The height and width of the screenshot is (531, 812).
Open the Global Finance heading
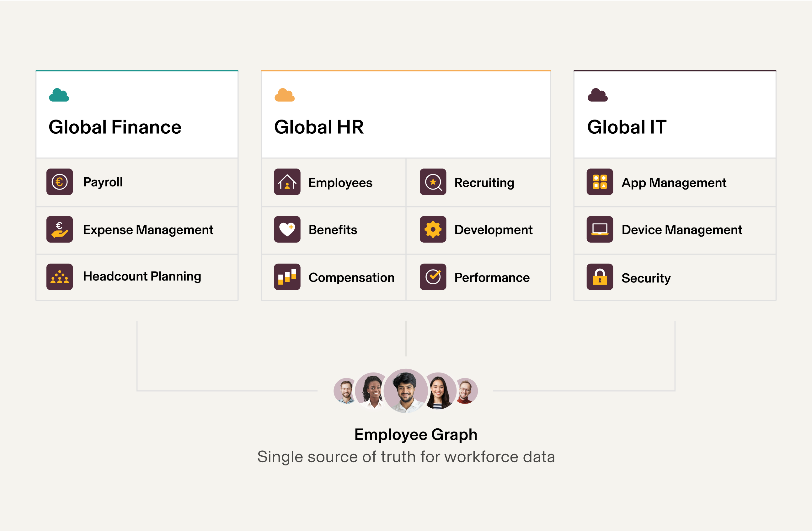tap(115, 127)
